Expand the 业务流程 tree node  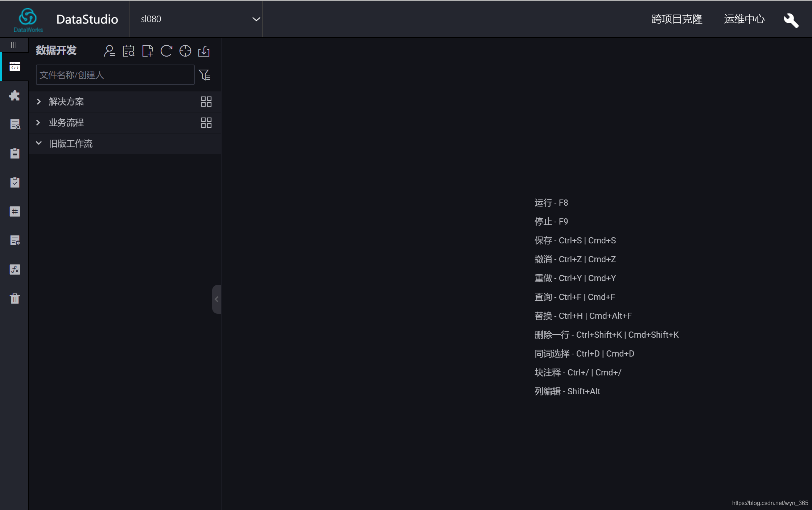(38, 123)
